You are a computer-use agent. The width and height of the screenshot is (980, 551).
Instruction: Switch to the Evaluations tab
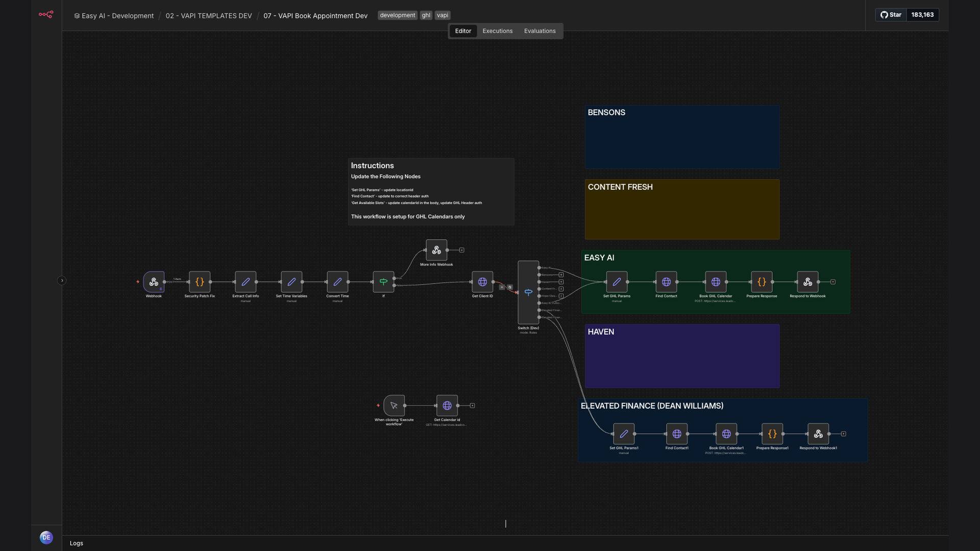(540, 31)
